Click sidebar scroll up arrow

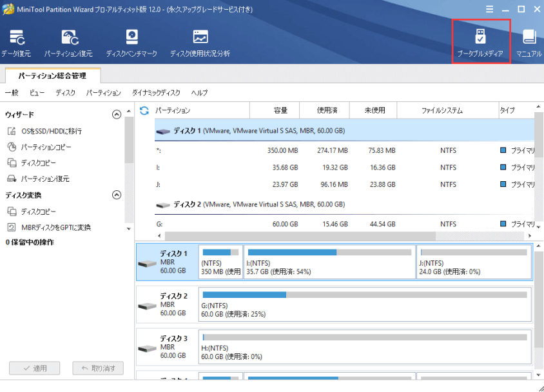click(x=129, y=111)
